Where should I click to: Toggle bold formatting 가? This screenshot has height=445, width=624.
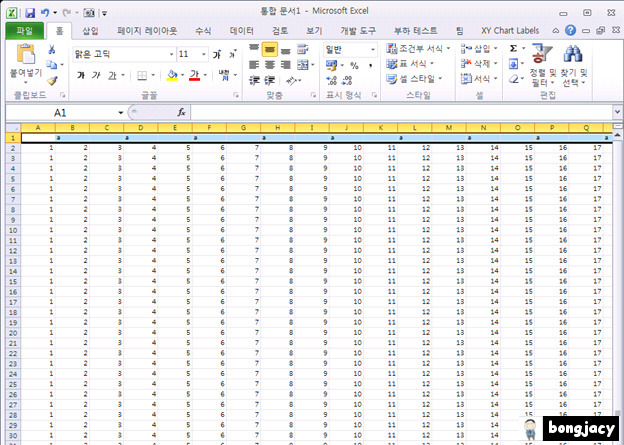[x=81, y=75]
